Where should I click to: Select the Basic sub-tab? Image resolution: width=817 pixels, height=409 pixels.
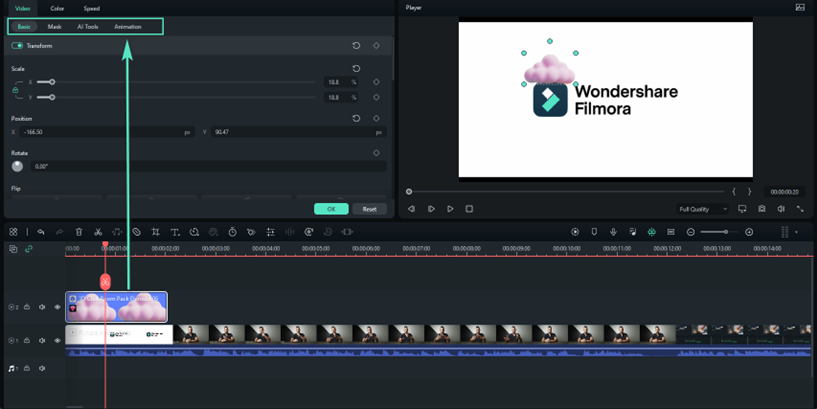click(x=24, y=27)
